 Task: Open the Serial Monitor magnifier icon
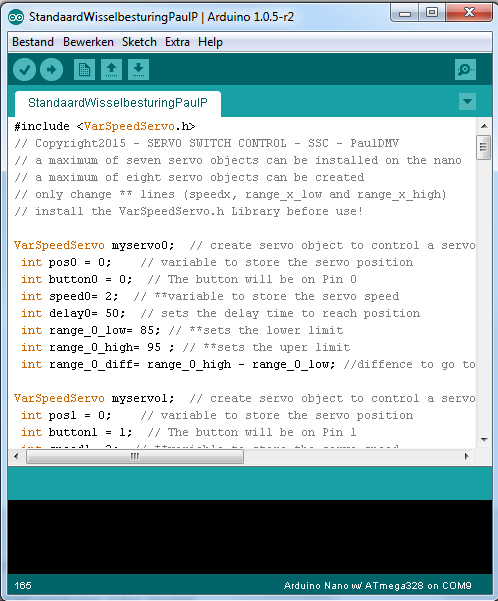click(465, 70)
